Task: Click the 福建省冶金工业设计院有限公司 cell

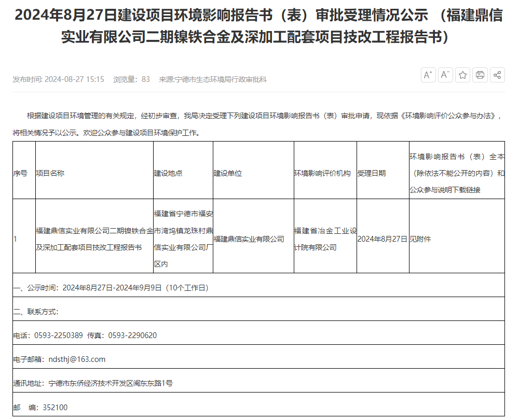Action: click(x=325, y=239)
